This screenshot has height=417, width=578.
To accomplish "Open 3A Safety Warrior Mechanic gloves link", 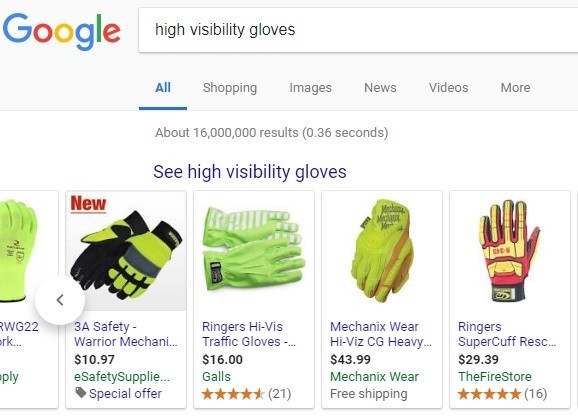I will (x=126, y=334).
